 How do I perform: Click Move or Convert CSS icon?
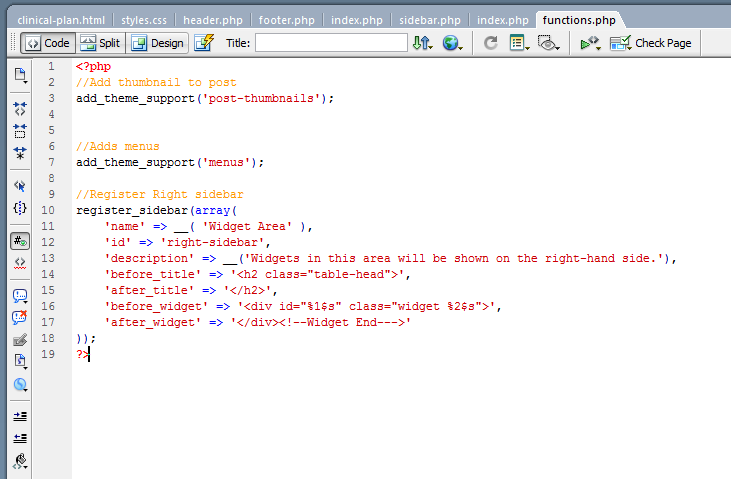click(20, 384)
